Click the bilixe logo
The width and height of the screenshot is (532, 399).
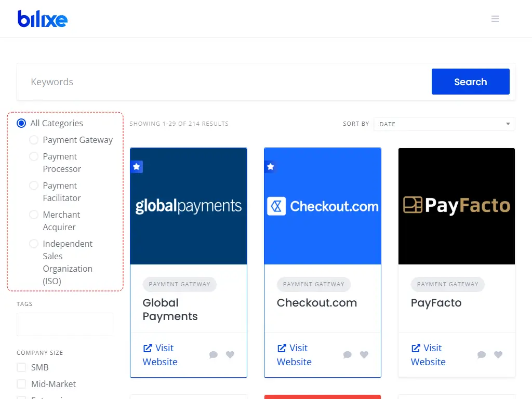43,19
